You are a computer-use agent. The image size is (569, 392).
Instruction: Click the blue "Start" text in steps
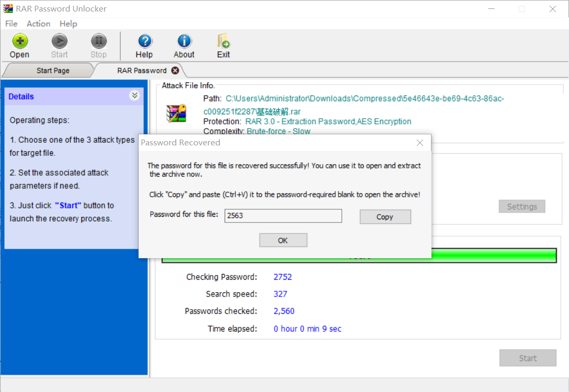(x=68, y=206)
